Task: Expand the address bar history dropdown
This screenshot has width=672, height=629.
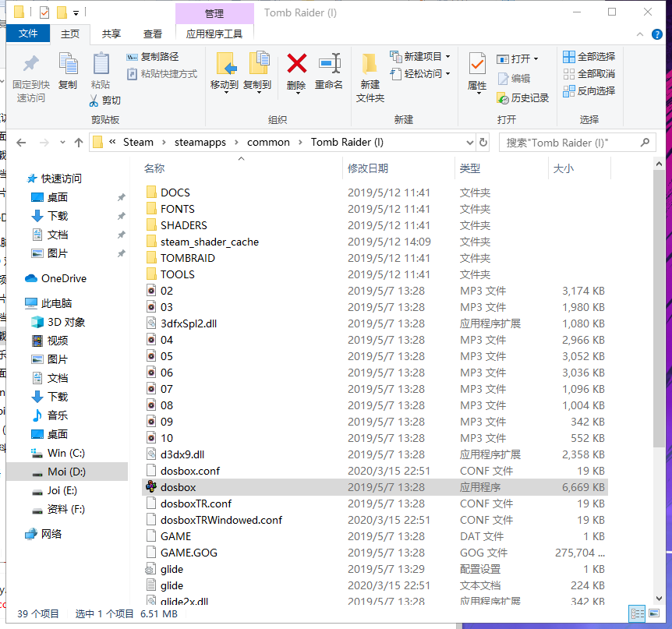Action: [470, 143]
